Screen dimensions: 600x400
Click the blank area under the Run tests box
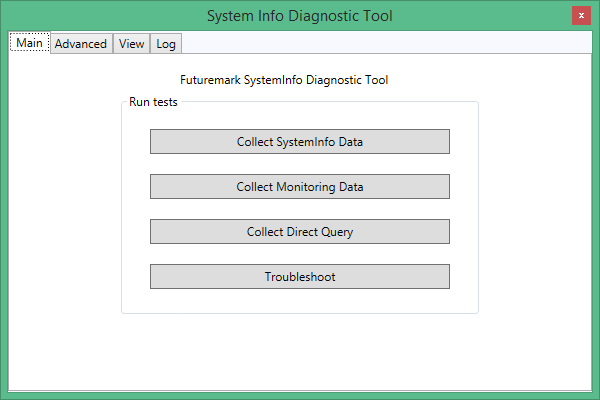click(x=300, y=350)
